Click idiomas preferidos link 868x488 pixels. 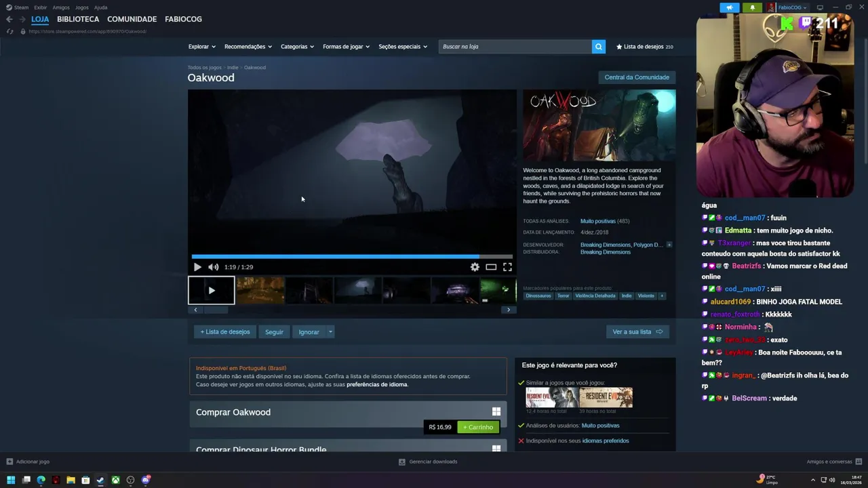tap(606, 441)
